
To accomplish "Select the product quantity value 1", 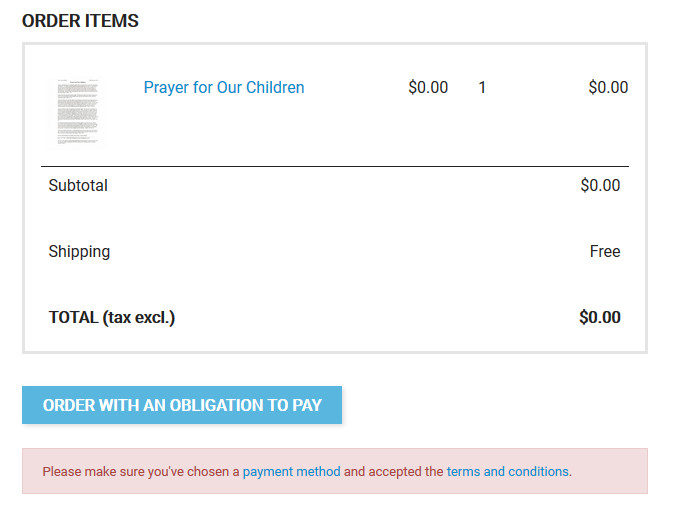I will (x=482, y=87).
